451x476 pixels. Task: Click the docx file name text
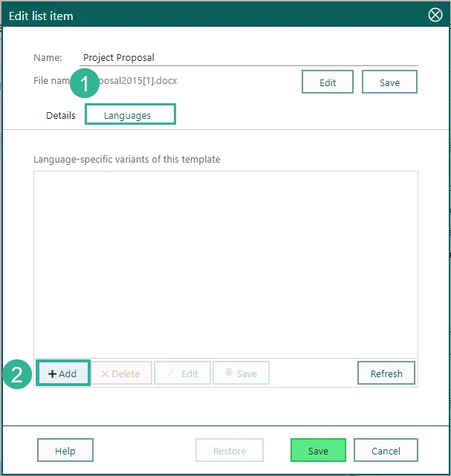tap(140, 81)
